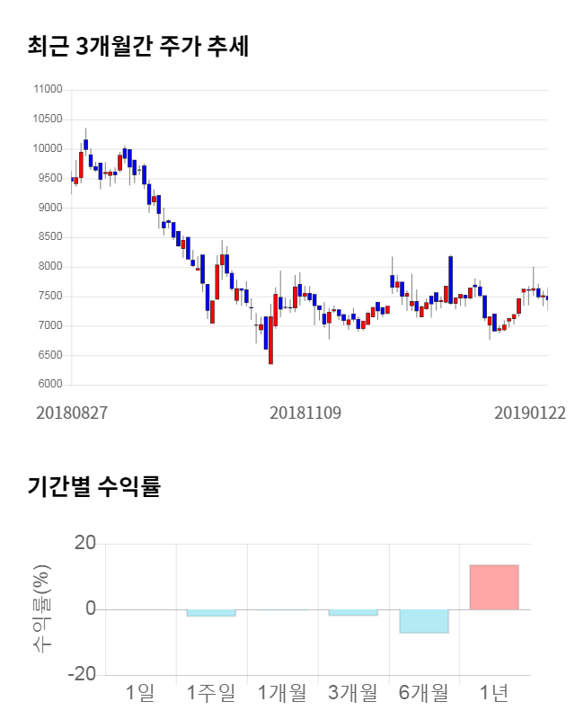This screenshot has width=575, height=728.
Task: Click the '기간별 수익률' section heading
Action: tap(93, 487)
